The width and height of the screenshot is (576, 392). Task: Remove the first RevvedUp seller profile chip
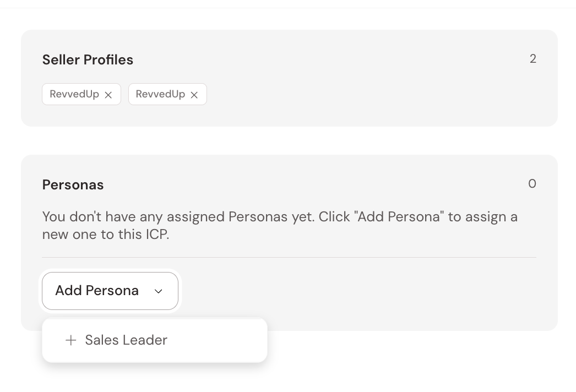pyautogui.click(x=108, y=95)
